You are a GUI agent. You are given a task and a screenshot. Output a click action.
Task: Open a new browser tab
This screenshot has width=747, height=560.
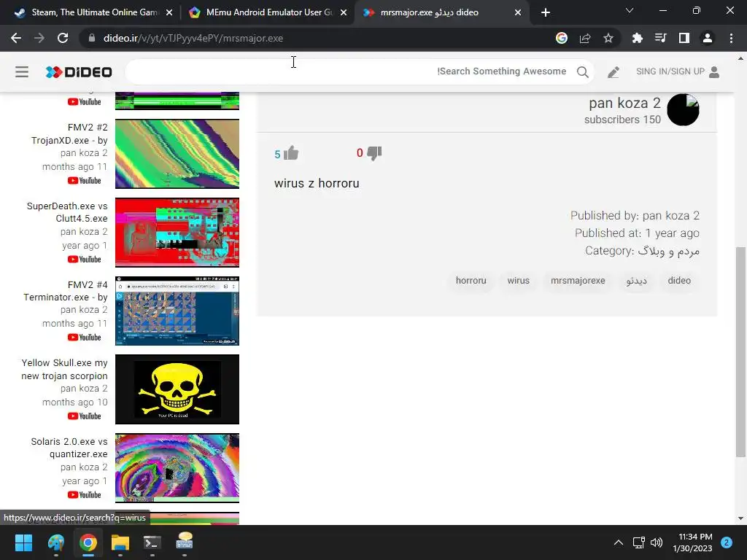point(546,13)
